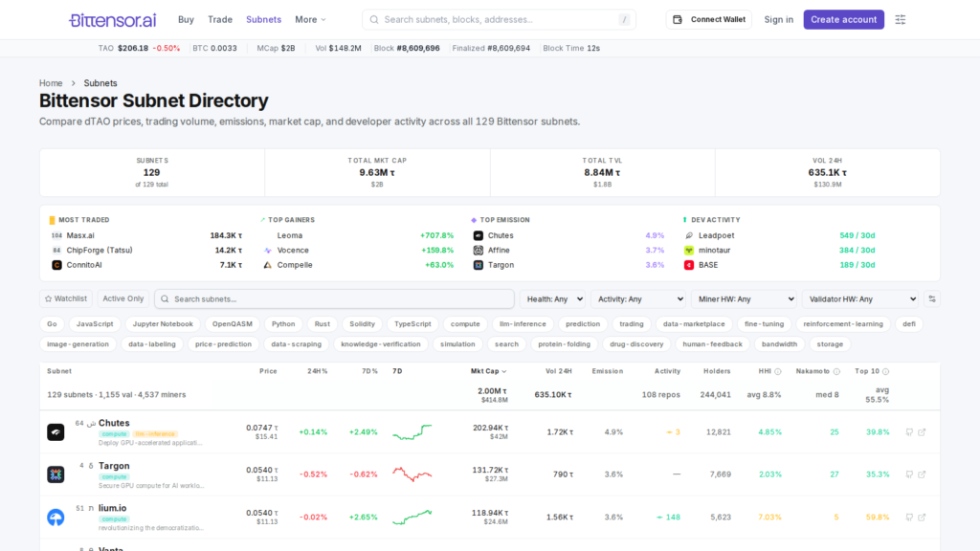Open the Activity: Any dropdown

click(x=638, y=298)
